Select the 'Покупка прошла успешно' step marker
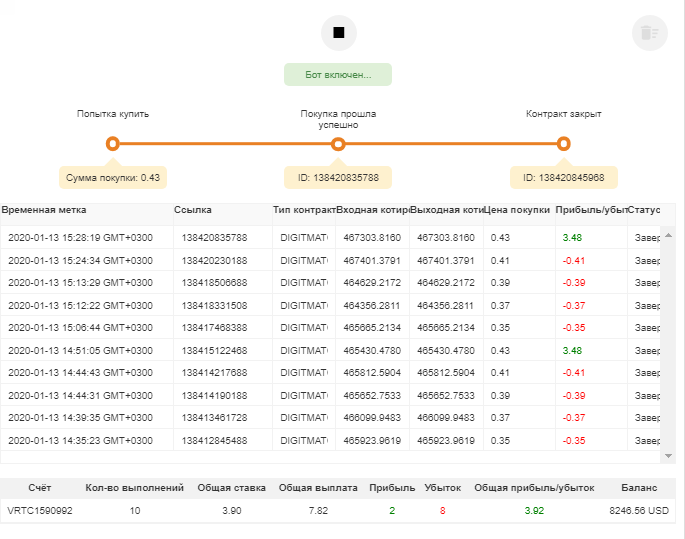The image size is (685, 539). pyautogui.click(x=338, y=144)
